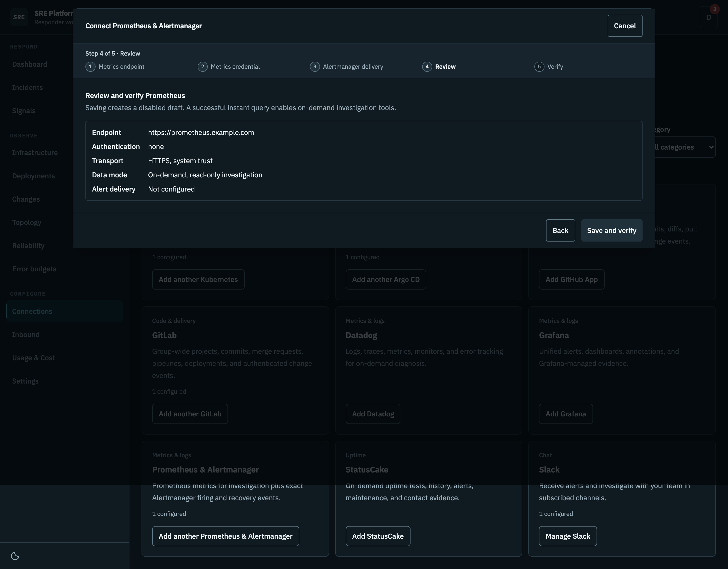Click the StatusCake card title
The height and width of the screenshot is (569, 728).
pyautogui.click(x=367, y=470)
